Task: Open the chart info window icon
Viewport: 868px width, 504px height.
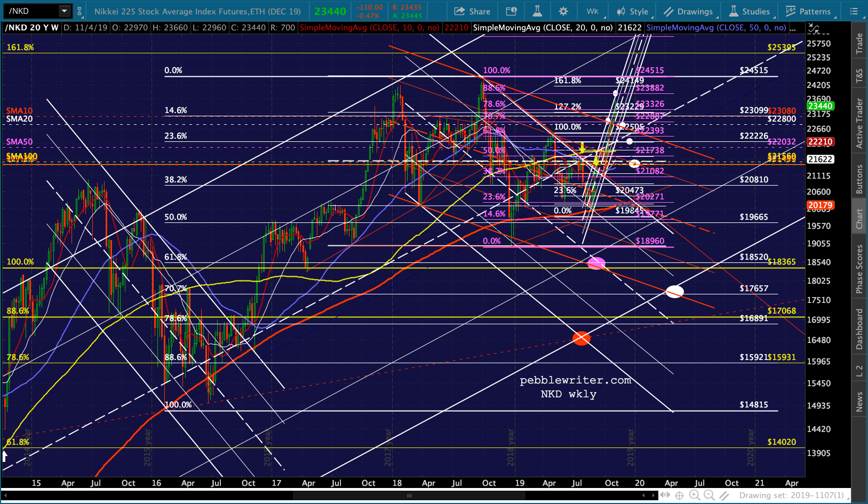Action: pyautogui.click(x=511, y=11)
